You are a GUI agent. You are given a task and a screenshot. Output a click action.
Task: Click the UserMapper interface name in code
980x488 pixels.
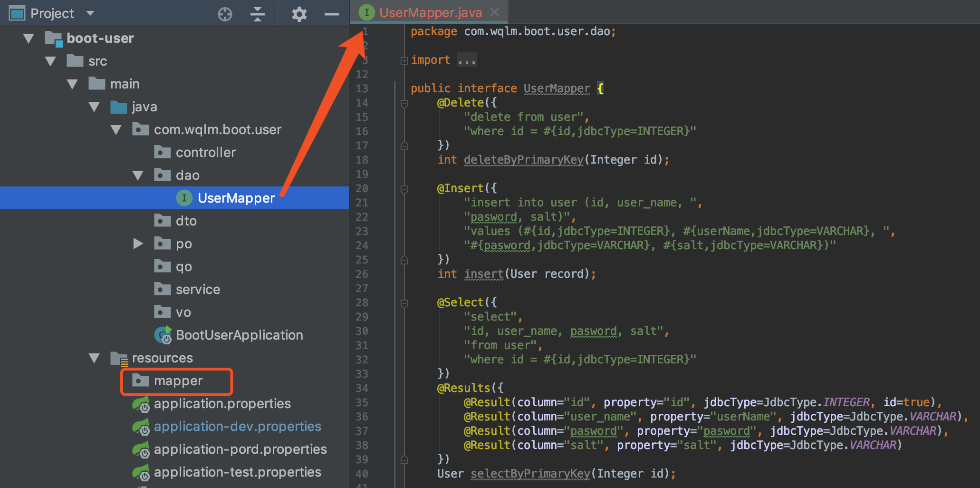[x=557, y=88]
